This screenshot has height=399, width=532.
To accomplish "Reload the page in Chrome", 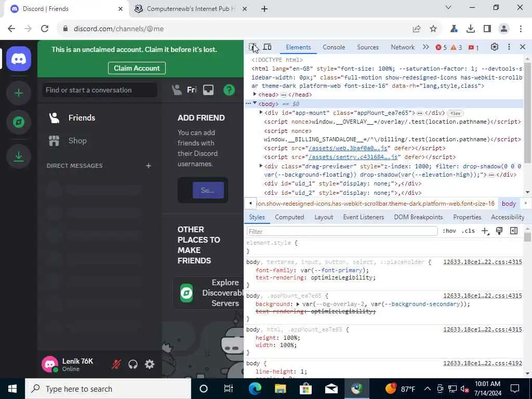I will (45, 29).
